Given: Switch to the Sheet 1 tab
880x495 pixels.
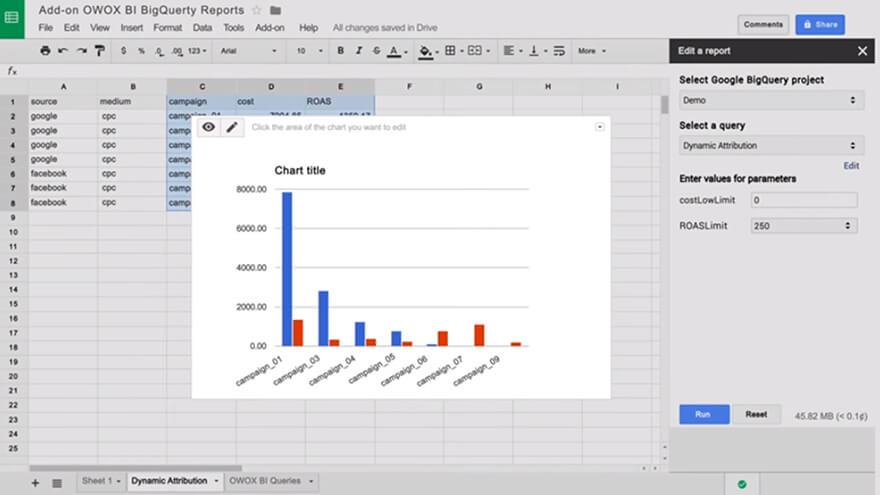Looking at the screenshot, I should (x=97, y=481).
